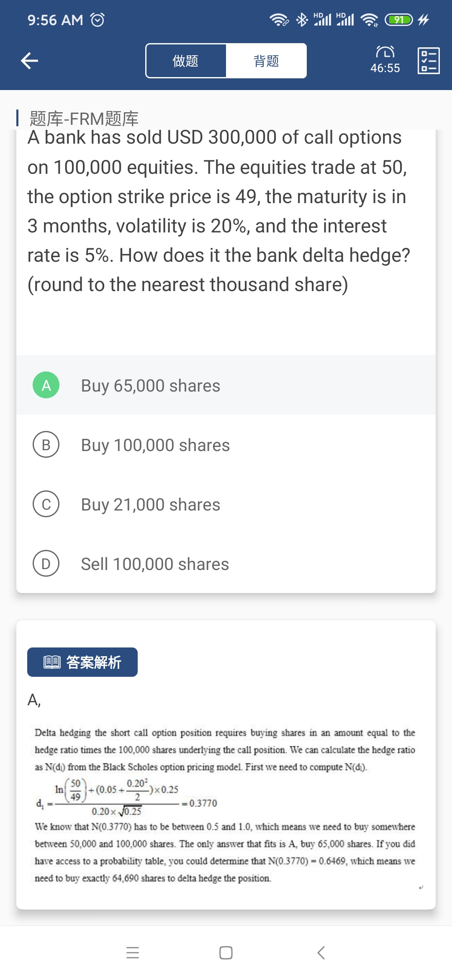This screenshot has height=980, width=452.
Task: Select option C radio circle
Action: (46, 504)
